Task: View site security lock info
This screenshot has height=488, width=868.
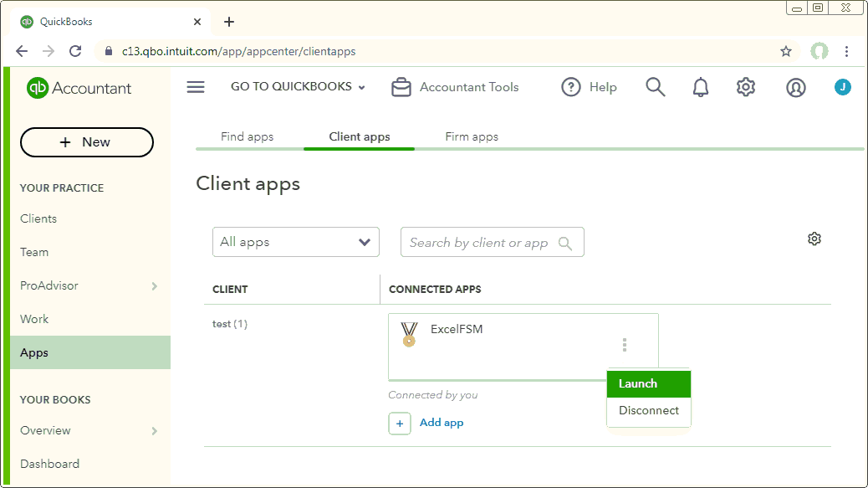Action: tap(109, 52)
